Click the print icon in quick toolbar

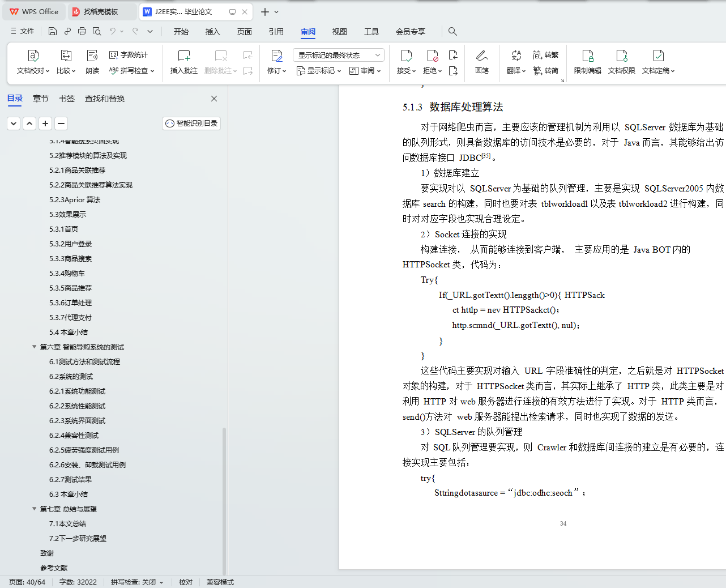[82, 31]
